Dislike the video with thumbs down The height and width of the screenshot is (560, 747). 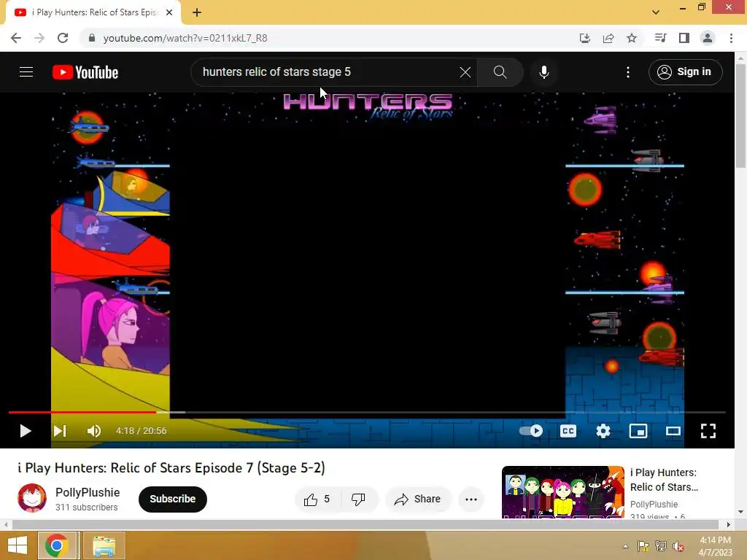tap(359, 499)
